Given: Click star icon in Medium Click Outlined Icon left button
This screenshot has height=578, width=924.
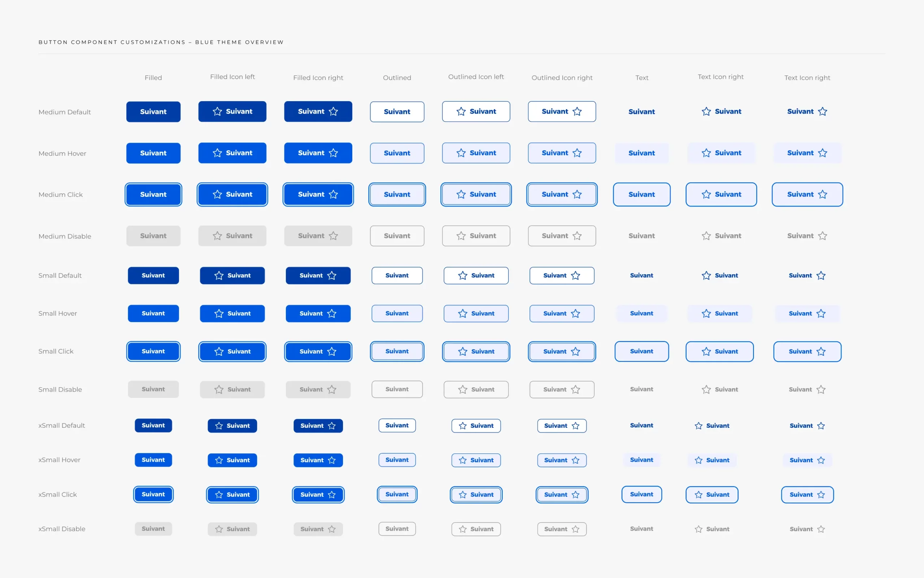Looking at the screenshot, I should click(461, 194).
